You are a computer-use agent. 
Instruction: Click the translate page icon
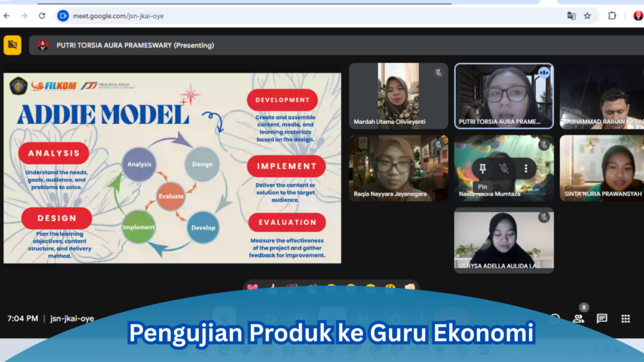point(571,16)
